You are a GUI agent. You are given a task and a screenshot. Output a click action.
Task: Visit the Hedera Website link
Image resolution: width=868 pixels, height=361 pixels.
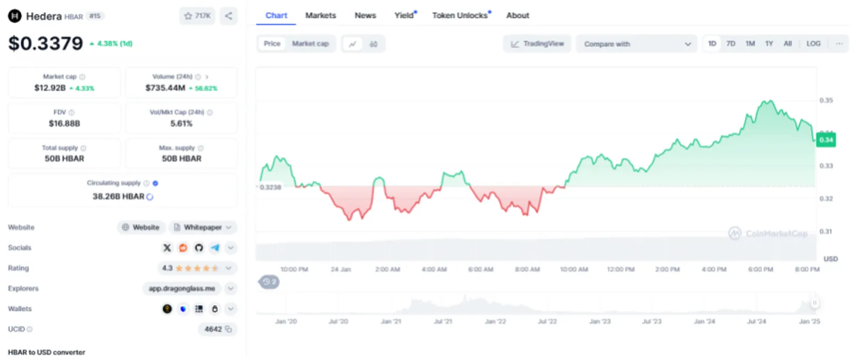point(141,228)
